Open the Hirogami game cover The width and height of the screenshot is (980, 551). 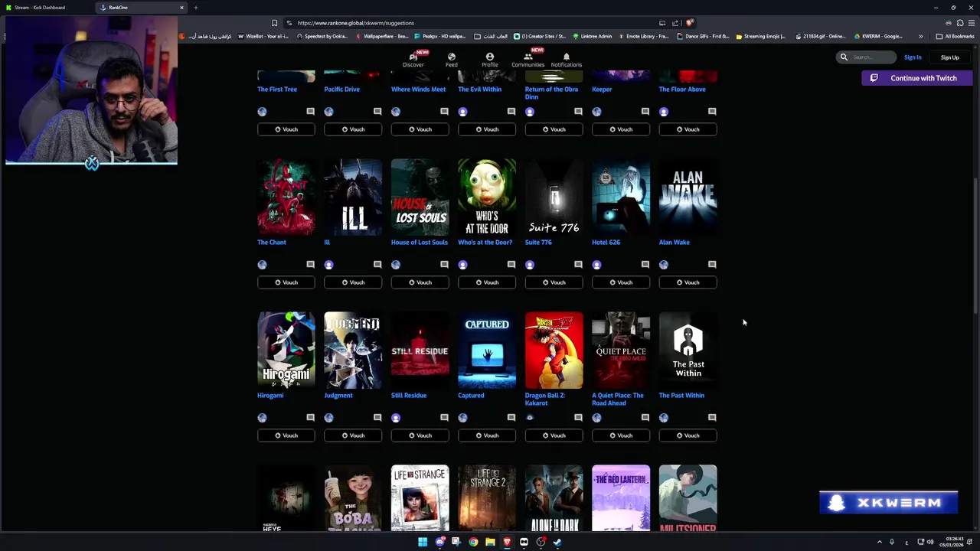pyautogui.click(x=286, y=350)
